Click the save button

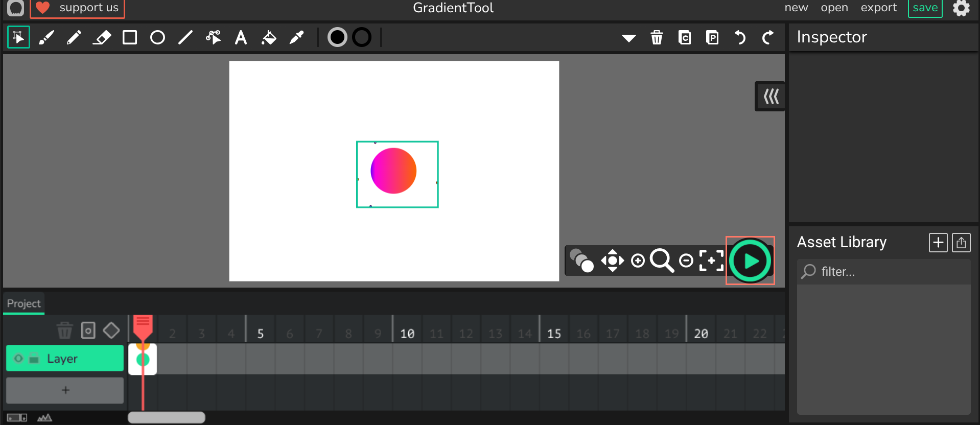[925, 8]
